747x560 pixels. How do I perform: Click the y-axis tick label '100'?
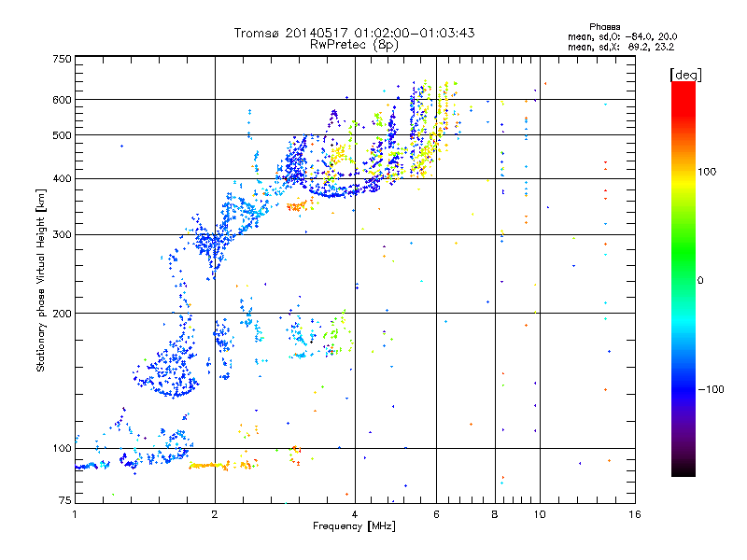click(62, 449)
